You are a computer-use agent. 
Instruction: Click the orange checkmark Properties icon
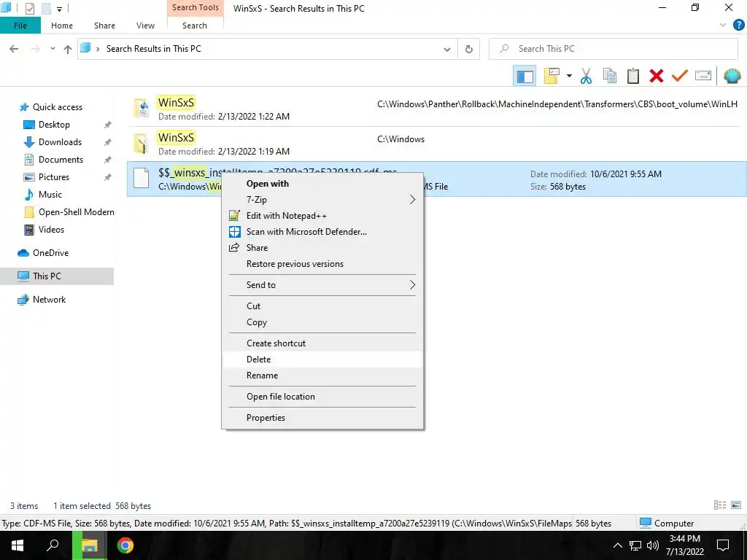point(679,76)
